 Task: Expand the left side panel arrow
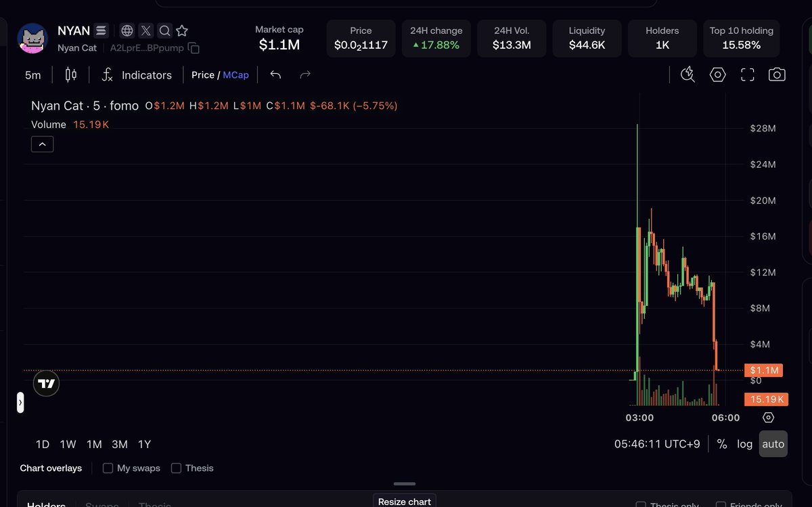click(x=20, y=403)
